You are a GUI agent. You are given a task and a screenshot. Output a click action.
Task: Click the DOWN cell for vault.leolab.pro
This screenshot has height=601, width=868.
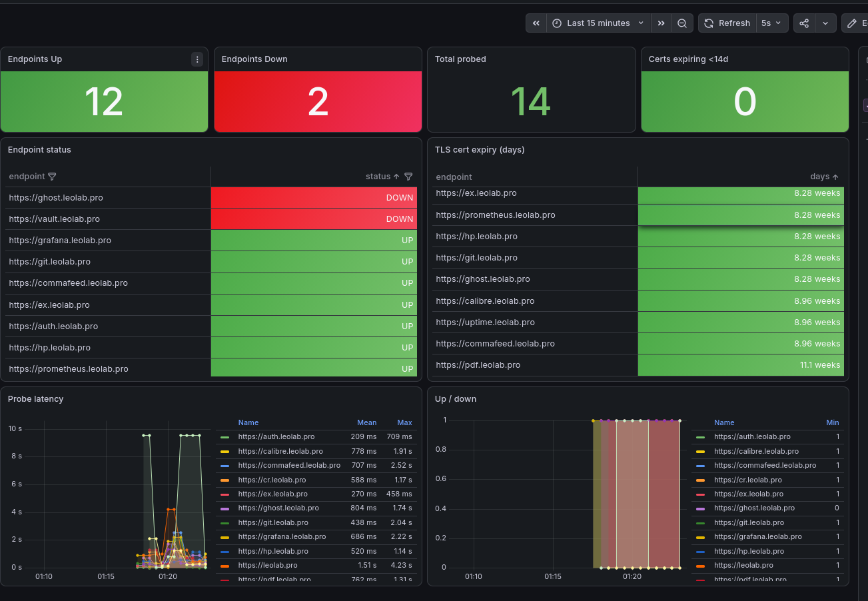click(x=314, y=219)
